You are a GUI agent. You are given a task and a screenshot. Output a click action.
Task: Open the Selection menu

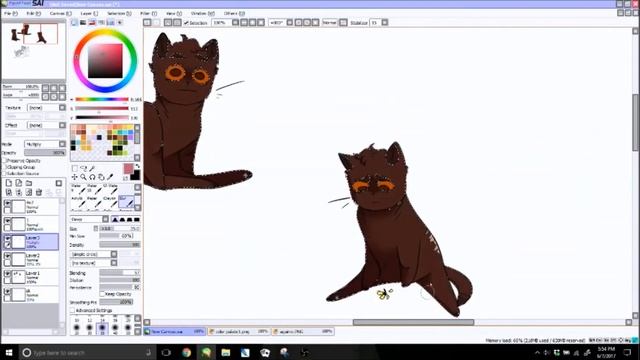[119, 13]
